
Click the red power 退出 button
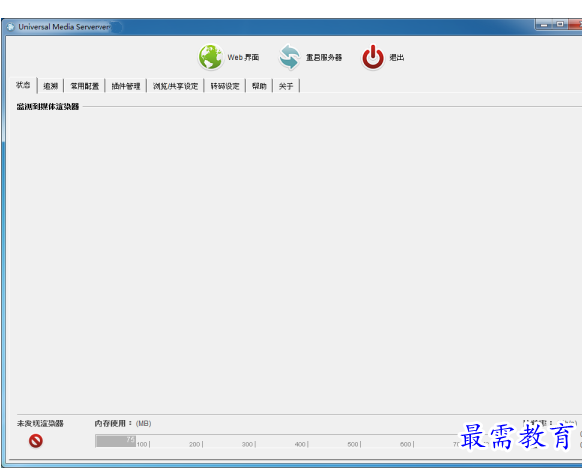(373, 57)
